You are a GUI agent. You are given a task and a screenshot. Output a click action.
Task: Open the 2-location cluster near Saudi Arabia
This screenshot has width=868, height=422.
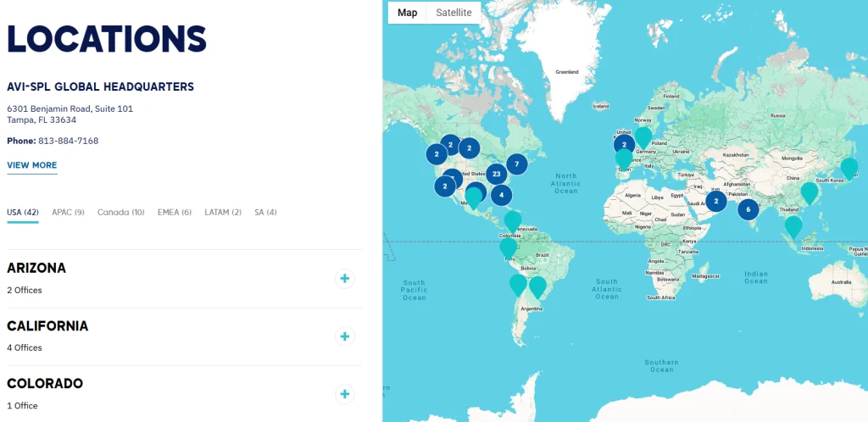(716, 202)
